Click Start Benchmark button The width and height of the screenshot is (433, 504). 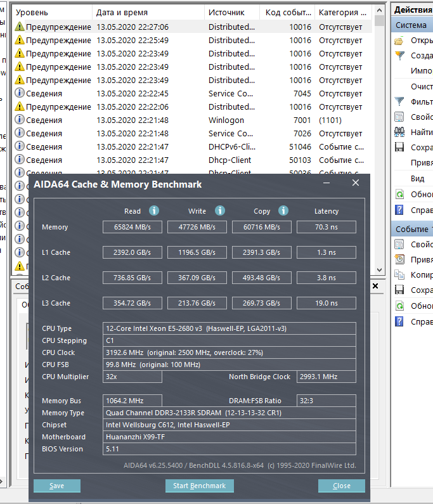click(199, 486)
